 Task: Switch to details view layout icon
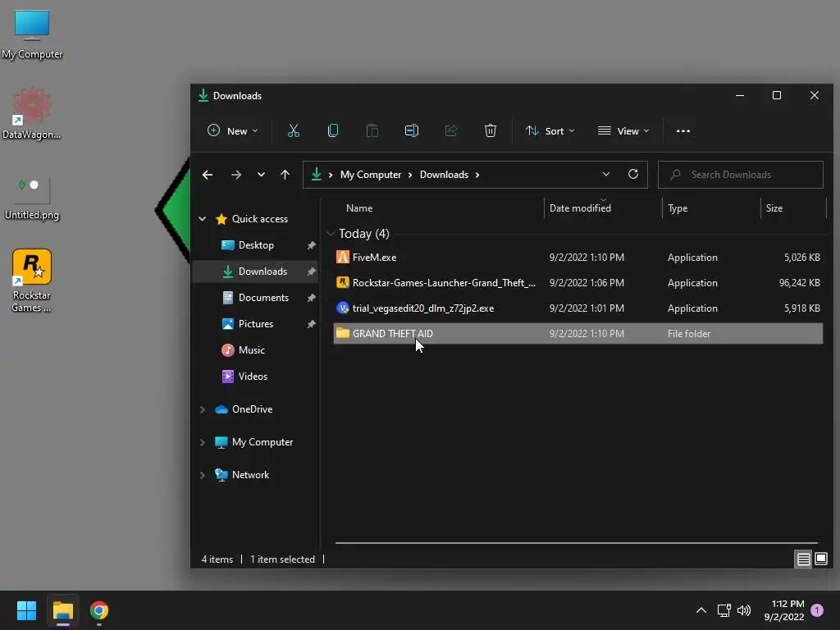(803, 559)
